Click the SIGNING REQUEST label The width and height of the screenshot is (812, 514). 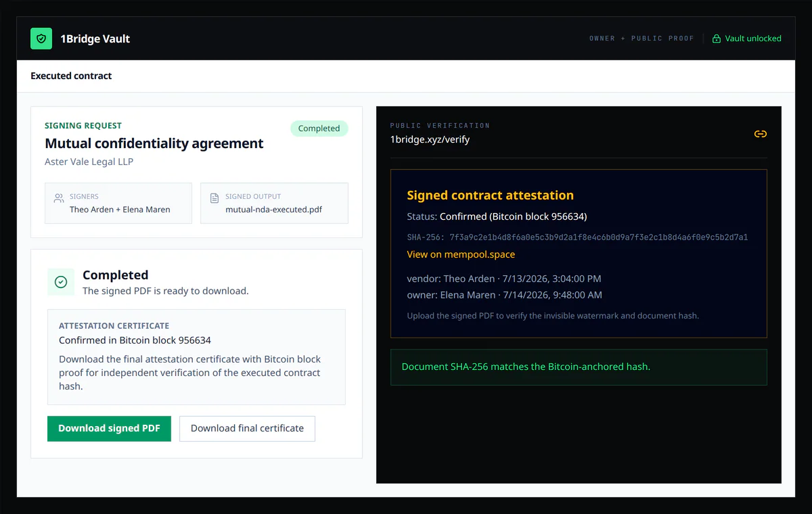83,126
